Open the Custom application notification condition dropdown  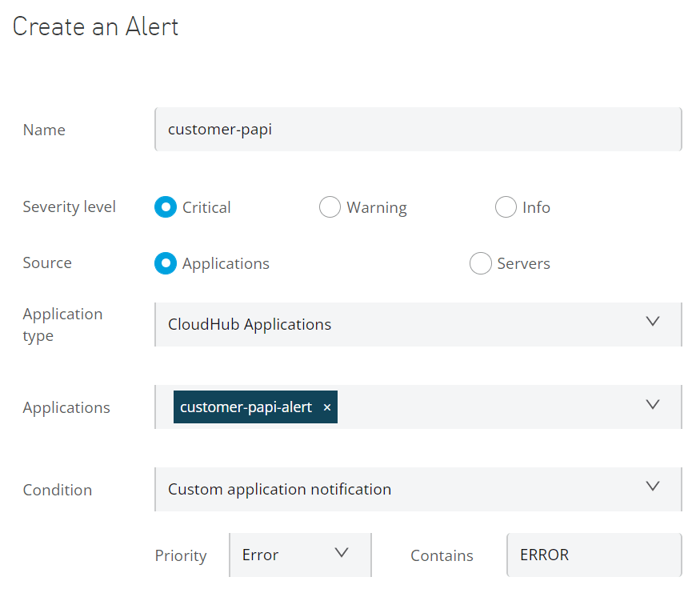click(x=418, y=490)
